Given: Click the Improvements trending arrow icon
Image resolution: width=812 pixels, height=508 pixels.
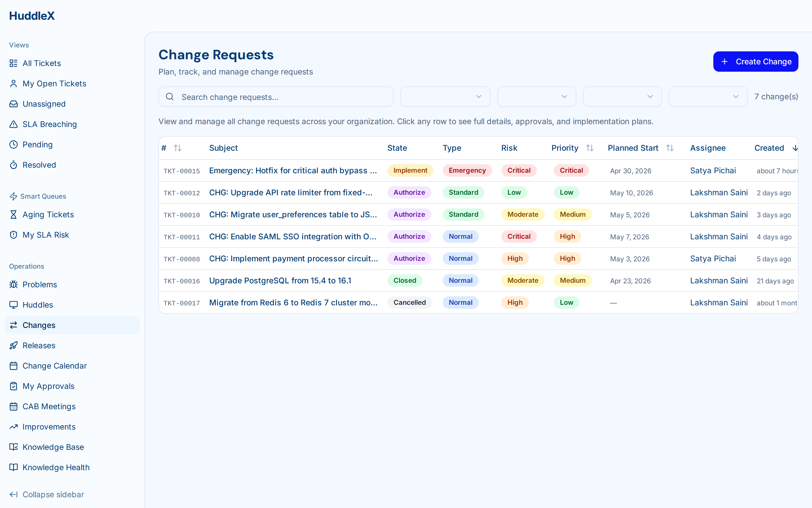Looking at the screenshot, I should (x=14, y=427).
